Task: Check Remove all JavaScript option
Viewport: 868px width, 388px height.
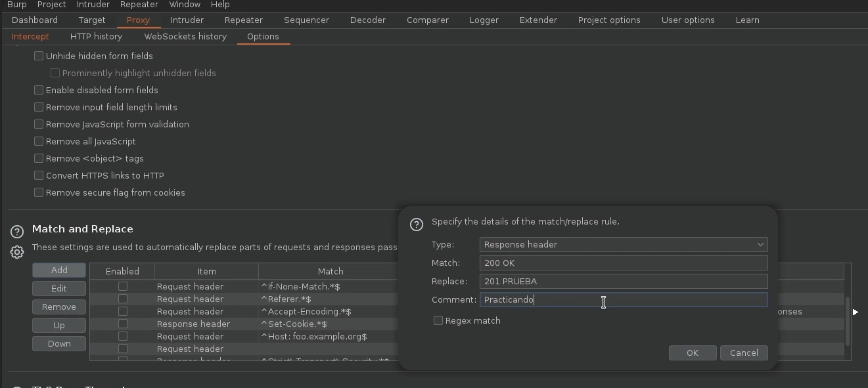Action: [x=39, y=141]
